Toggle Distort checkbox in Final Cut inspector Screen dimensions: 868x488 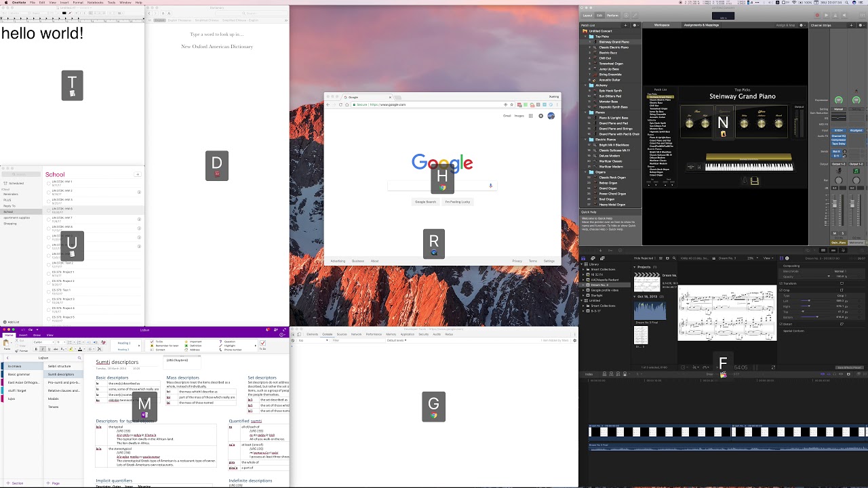pyautogui.click(x=781, y=324)
